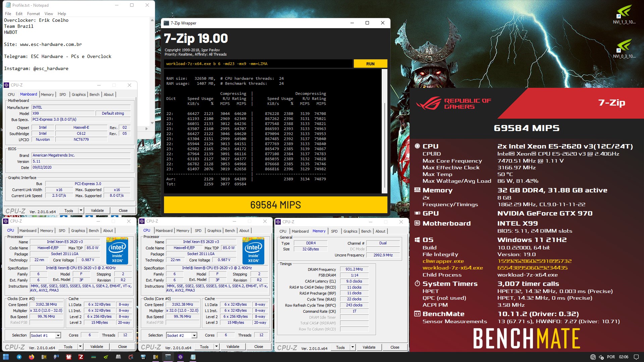Click the Intel Inside Xeon logo in Socket #1 CPU-Z
Screen dimensions: 644x362
pyautogui.click(x=117, y=251)
